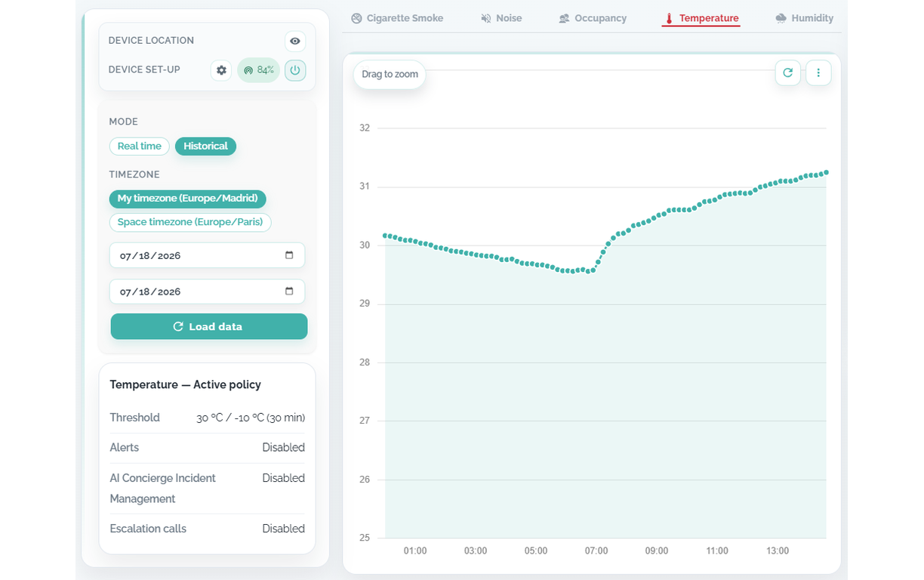
Task: Select Historical mode
Action: pos(205,147)
